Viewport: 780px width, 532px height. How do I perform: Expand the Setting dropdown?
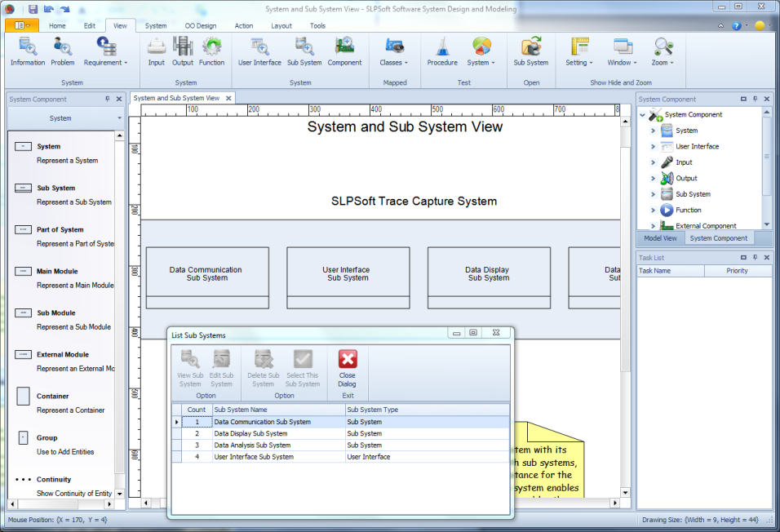(x=579, y=51)
